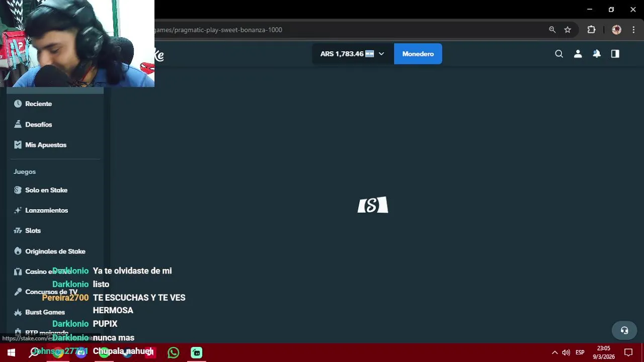Open the Chrome three-dot menu
The height and width of the screenshot is (362, 644).
pyautogui.click(x=633, y=30)
